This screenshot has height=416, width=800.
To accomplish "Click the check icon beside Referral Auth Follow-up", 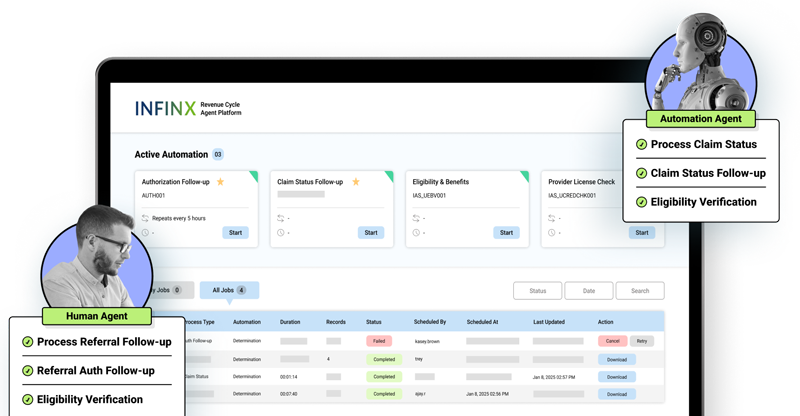I will [x=28, y=371].
